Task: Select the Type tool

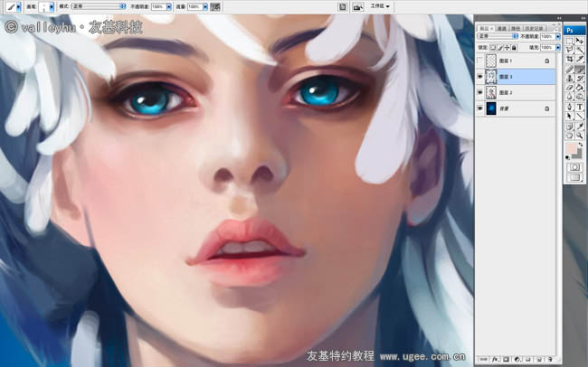Action: [579, 107]
